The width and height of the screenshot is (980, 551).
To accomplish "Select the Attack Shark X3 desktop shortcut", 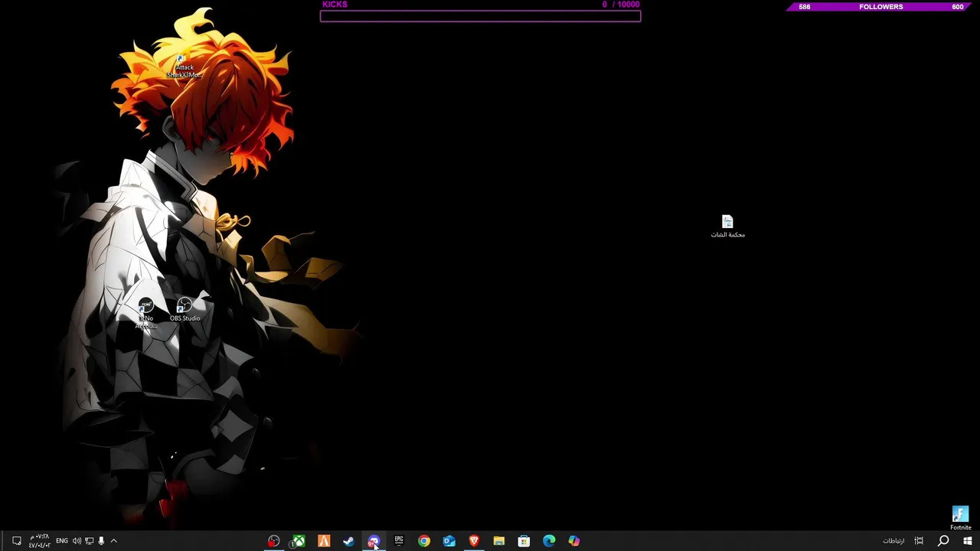I will point(184,67).
